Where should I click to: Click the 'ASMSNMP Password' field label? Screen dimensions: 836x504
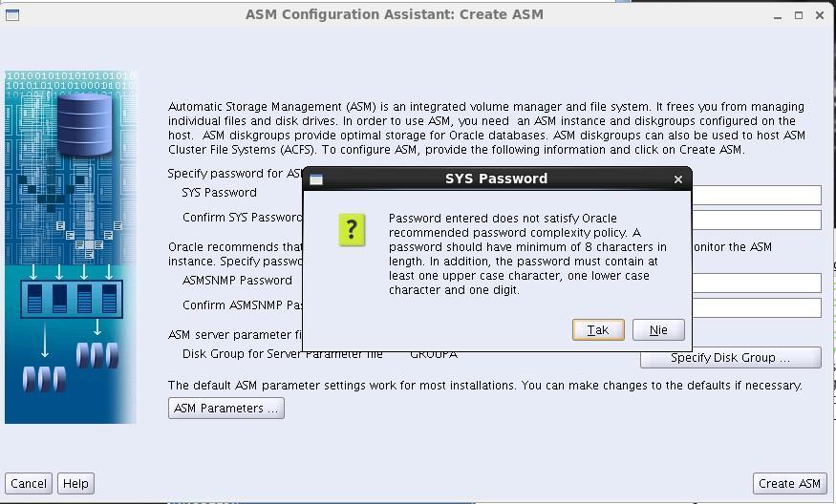pyautogui.click(x=237, y=281)
